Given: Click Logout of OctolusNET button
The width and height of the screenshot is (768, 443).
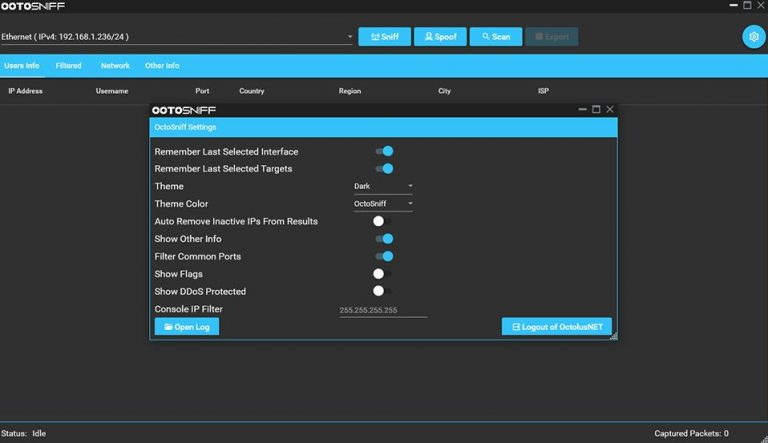Looking at the screenshot, I should point(557,327).
